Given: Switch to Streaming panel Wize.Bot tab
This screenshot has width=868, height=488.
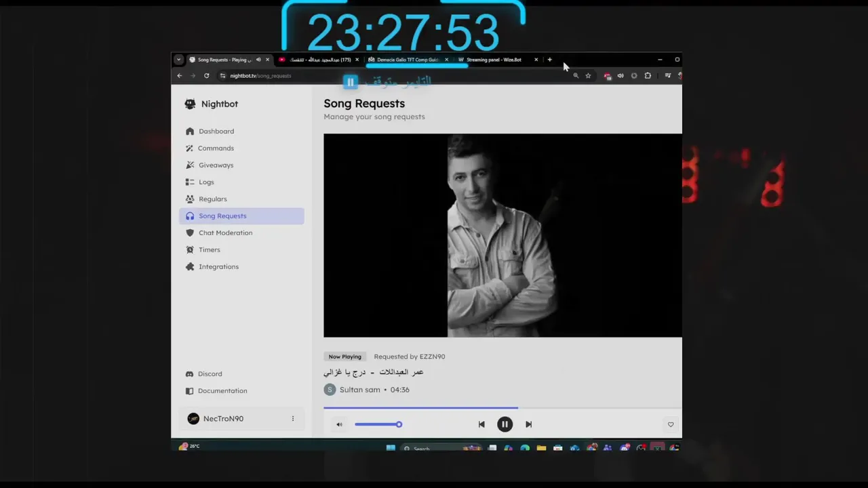Looking at the screenshot, I should tap(498, 60).
